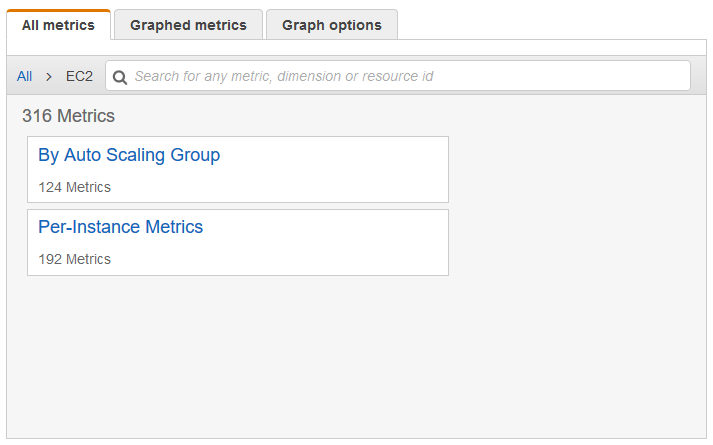
Task: Open By Auto Scaling Group metrics
Action: tap(129, 155)
